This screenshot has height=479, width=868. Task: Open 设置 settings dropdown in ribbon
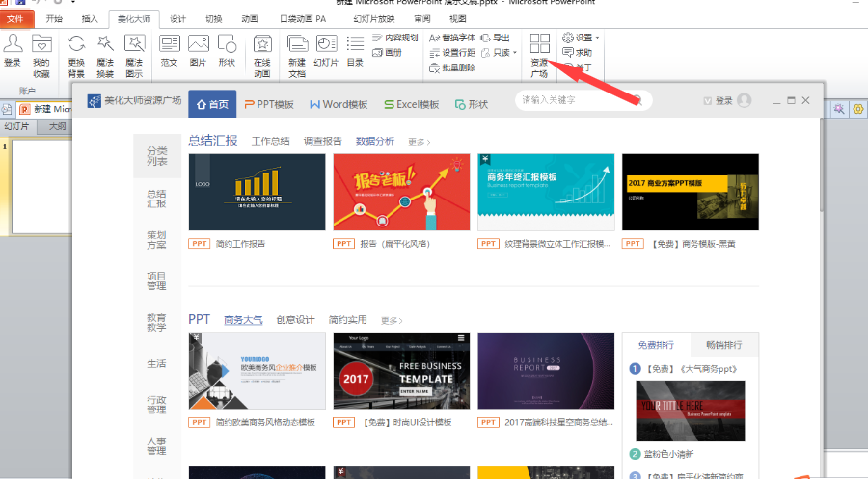(581, 38)
